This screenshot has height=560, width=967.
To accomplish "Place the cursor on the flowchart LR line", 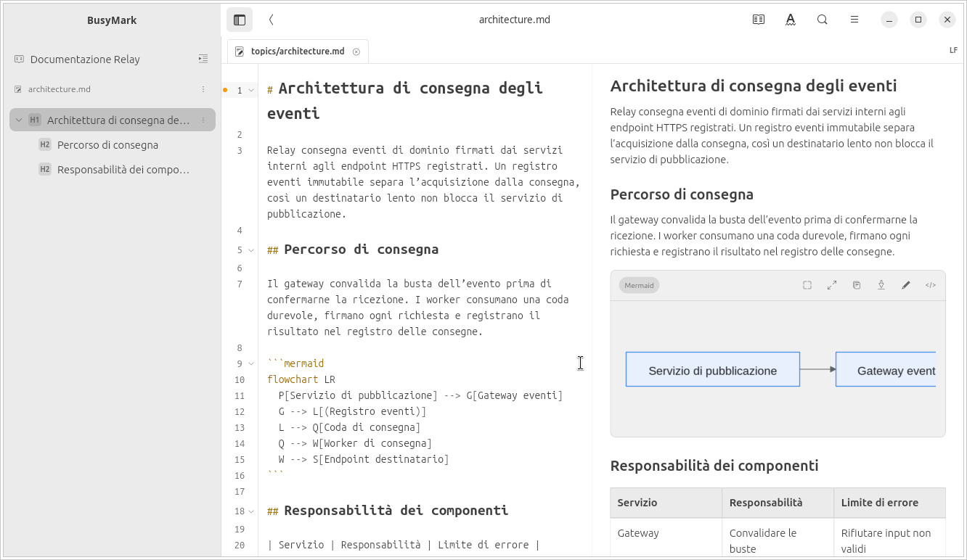I will pos(301,379).
